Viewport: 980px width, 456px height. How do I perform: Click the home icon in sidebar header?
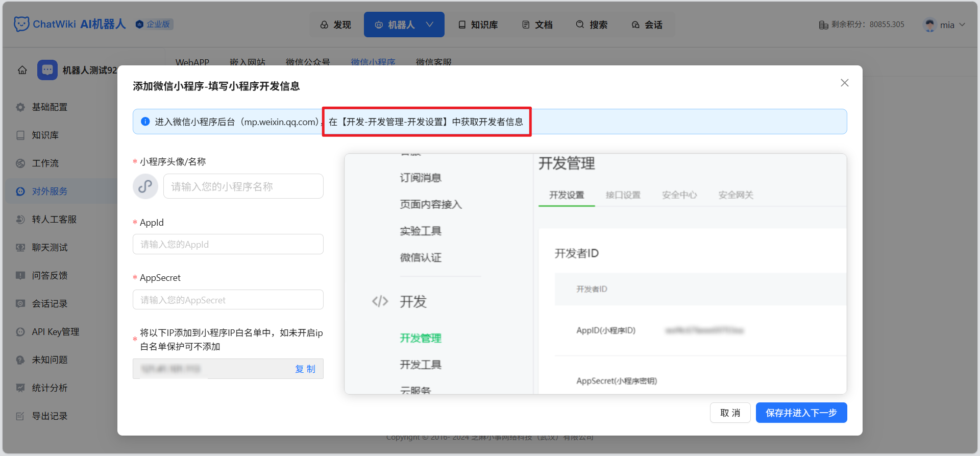coord(22,70)
